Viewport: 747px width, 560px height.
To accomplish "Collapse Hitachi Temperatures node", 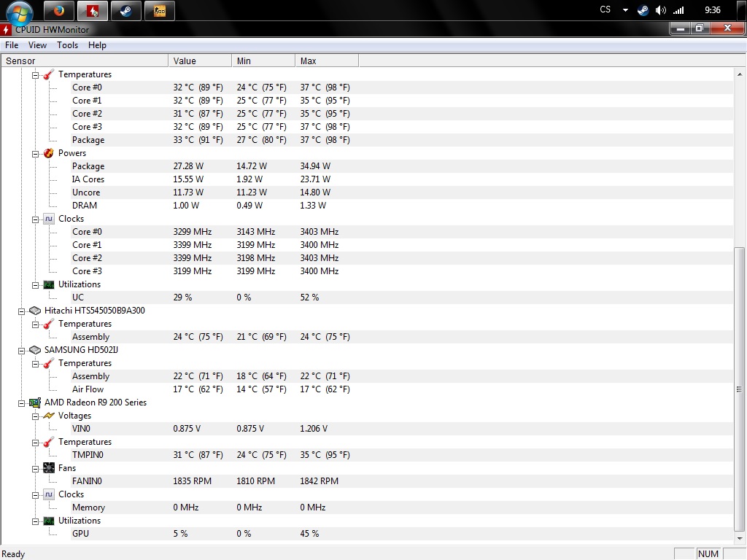I will pos(35,324).
